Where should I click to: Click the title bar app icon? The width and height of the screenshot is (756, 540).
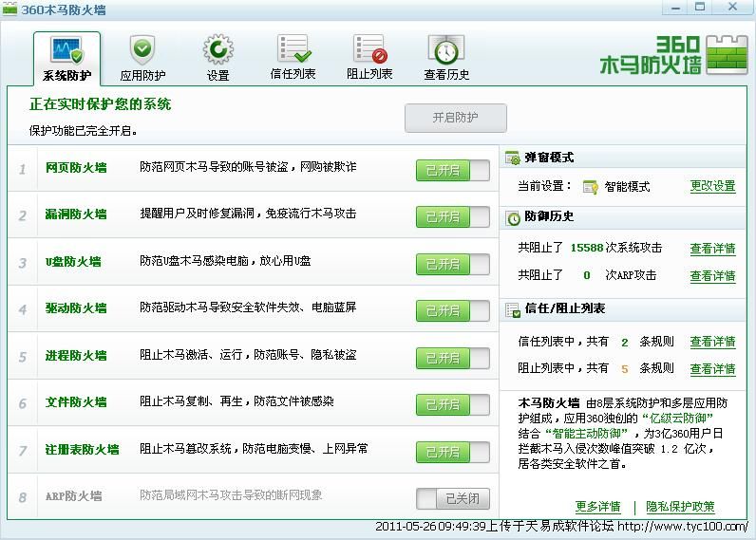[9, 9]
